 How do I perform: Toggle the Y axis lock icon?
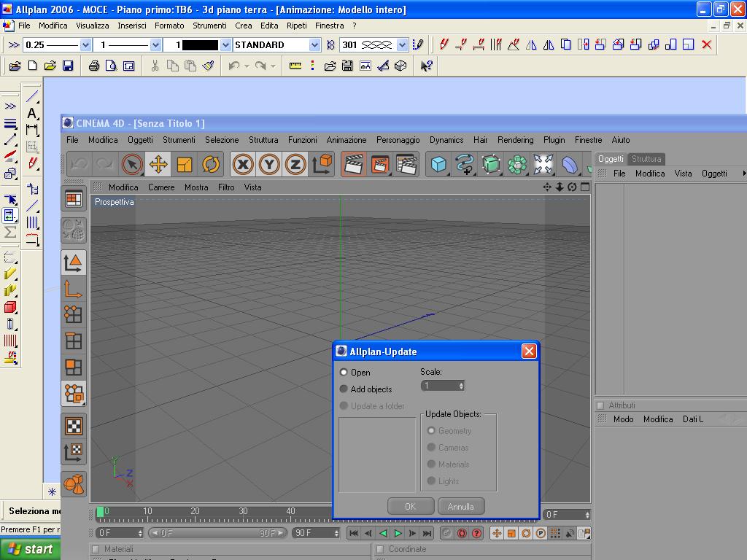(x=269, y=164)
